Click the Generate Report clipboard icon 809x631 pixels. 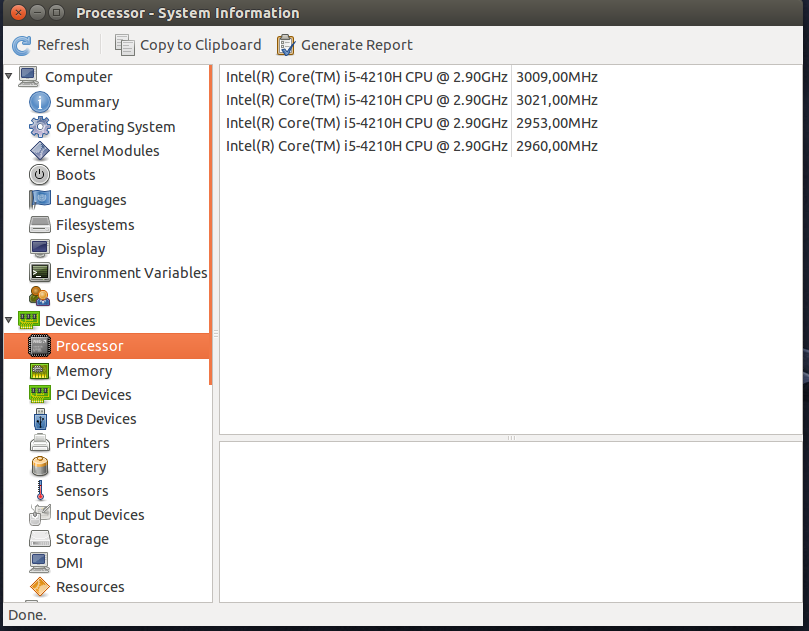(x=286, y=45)
